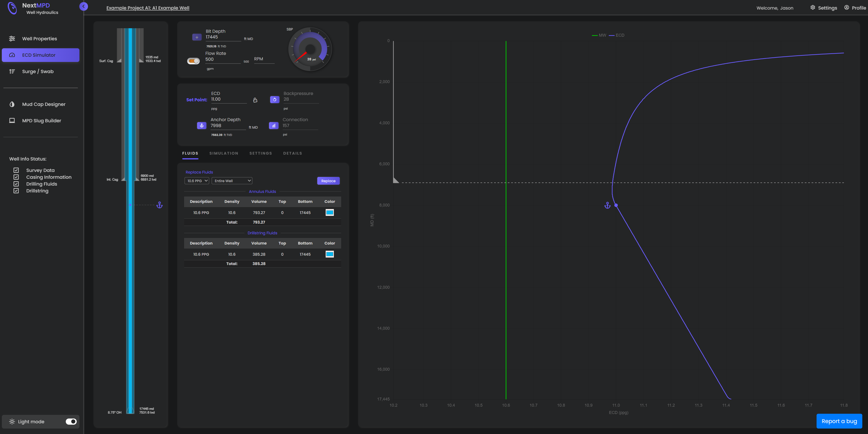Uncheck the Survey Data status checkbox
This screenshot has width=868, height=434.
coord(16,170)
